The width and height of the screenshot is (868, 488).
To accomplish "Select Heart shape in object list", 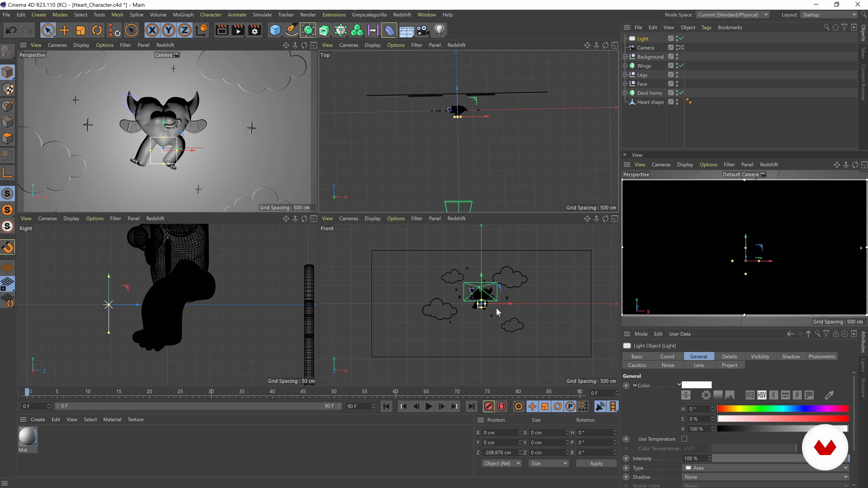I will 650,102.
